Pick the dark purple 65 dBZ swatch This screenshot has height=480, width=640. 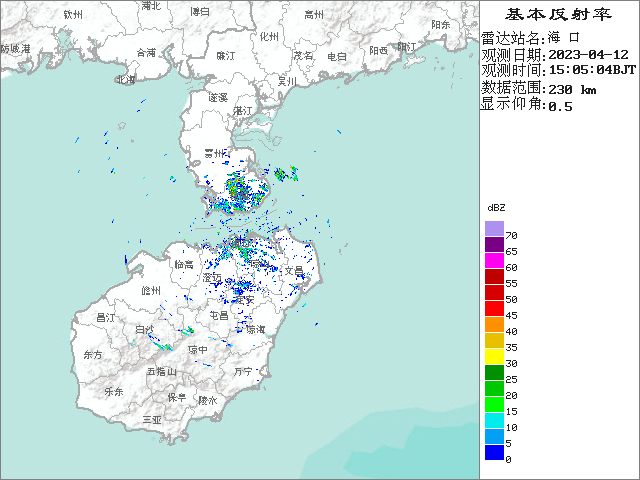coord(494,244)
